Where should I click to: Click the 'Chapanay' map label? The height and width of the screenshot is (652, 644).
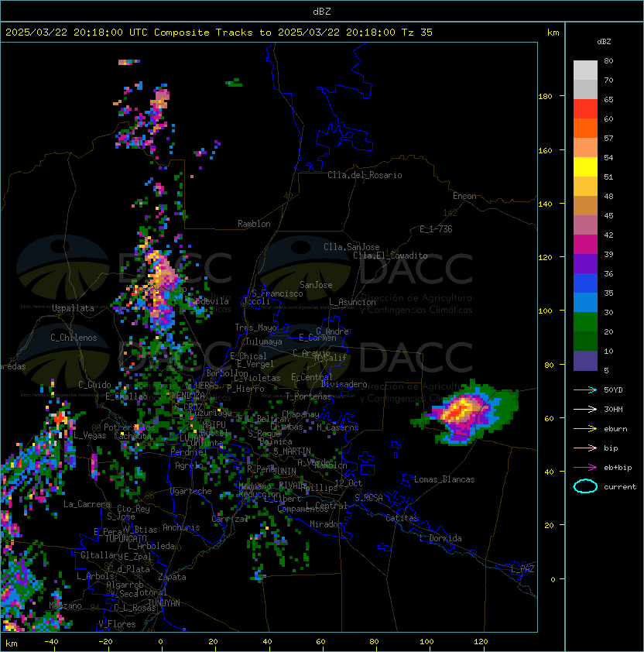[300, 414]
